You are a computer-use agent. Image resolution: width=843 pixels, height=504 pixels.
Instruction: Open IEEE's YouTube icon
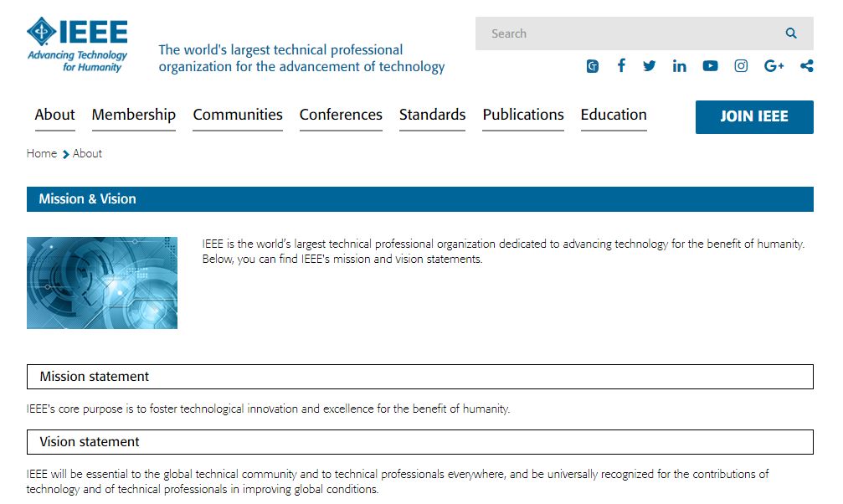pyautogui.click(x=710, y=65)
